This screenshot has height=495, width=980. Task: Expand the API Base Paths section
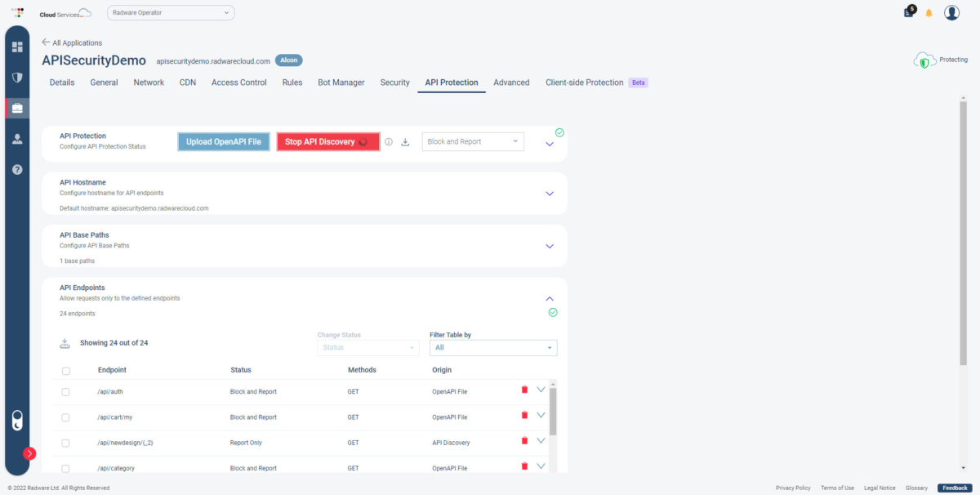pyautogui.click(x=550, y=246)
